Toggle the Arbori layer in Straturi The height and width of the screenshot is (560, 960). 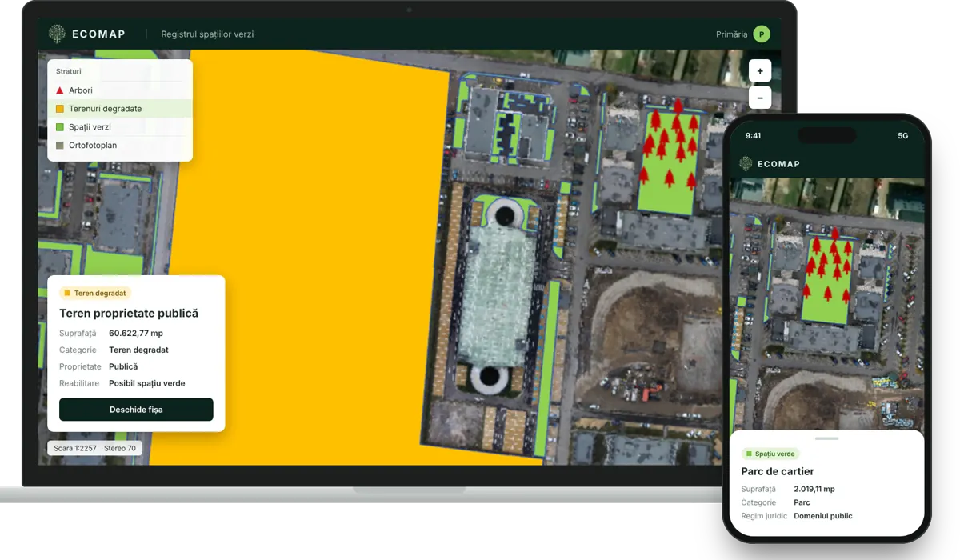pyautogui.click(x=120, y=90)
